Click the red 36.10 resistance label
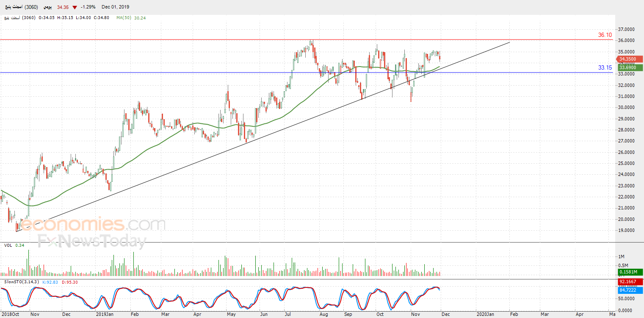The width and height of the screenshot is (644, 318). point(605,35)
